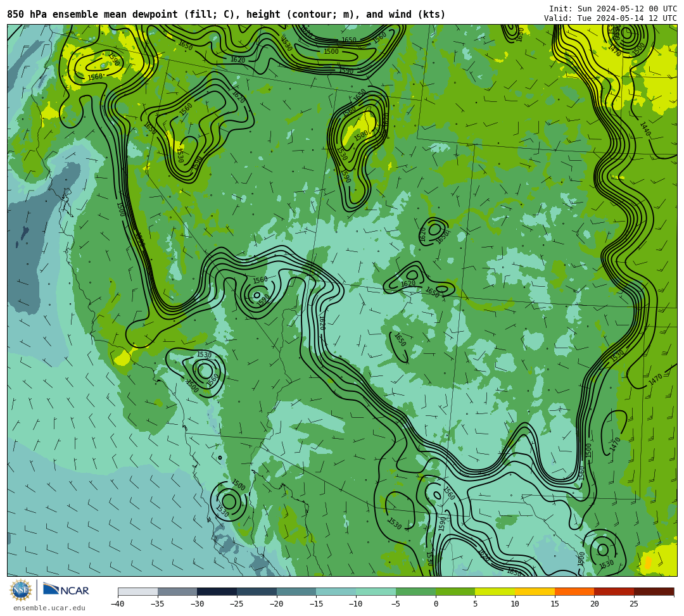Image resolution: width=684 pixels, height=616 pixels.
Task: Click the 15 colorbar tick label
Action: click(x=555, y=604)
